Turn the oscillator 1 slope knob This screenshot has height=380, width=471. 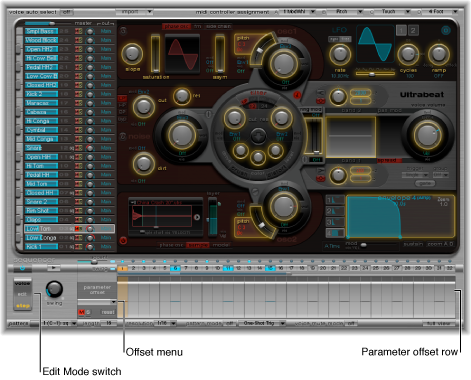(132, 54)
